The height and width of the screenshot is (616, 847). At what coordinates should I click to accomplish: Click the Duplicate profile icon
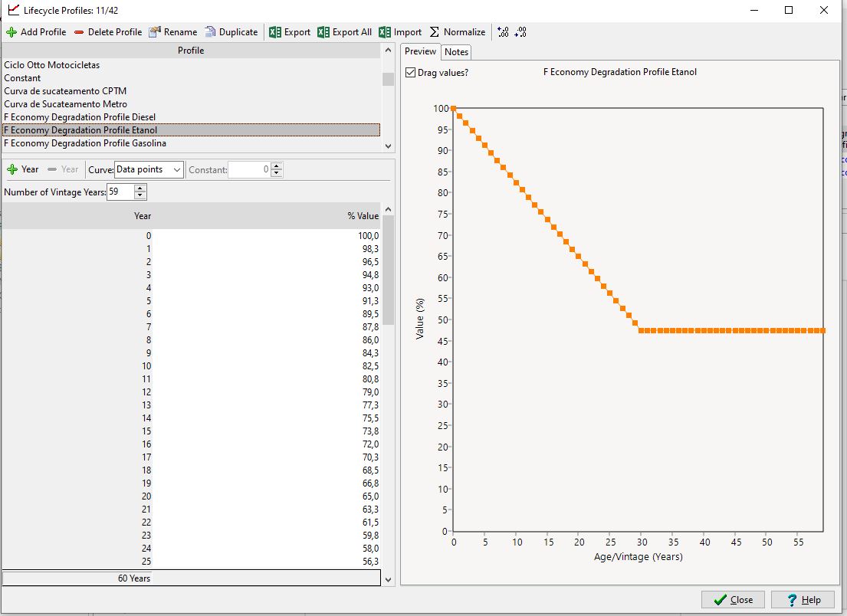(210, 32)
